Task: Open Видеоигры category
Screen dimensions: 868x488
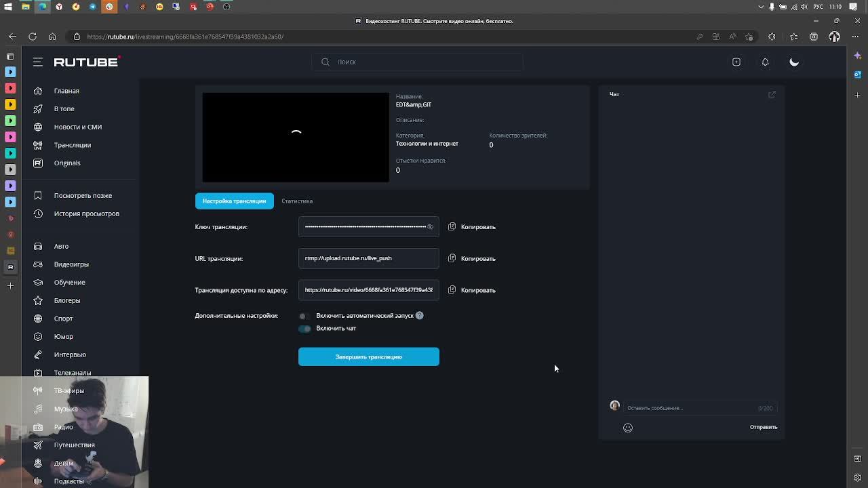Action: 71,264
